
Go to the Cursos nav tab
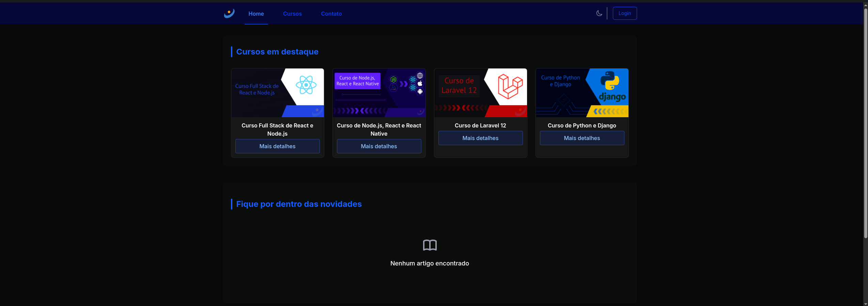[x=292, y=14]
